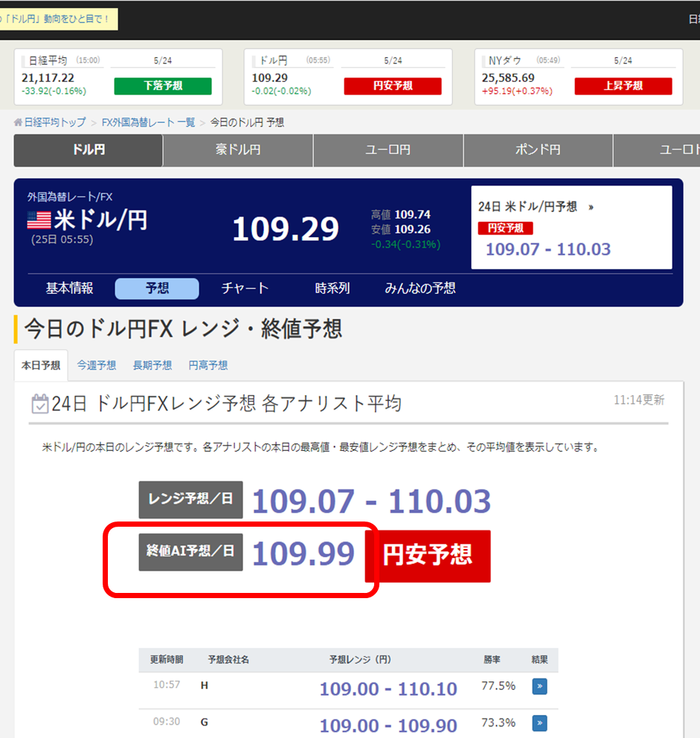Click the 下落予想 button under 日経平均
This screenshot has width=700, height=738.
point(164,86)
